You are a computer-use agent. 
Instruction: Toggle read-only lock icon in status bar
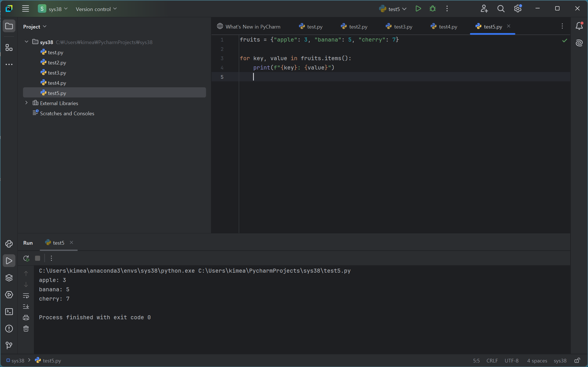click(577, 361)
